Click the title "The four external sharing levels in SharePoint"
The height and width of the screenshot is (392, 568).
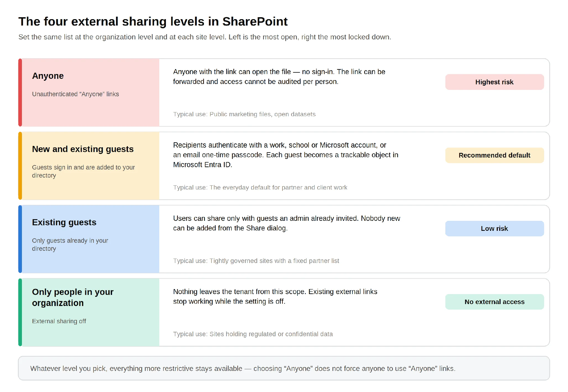[153, 22]
